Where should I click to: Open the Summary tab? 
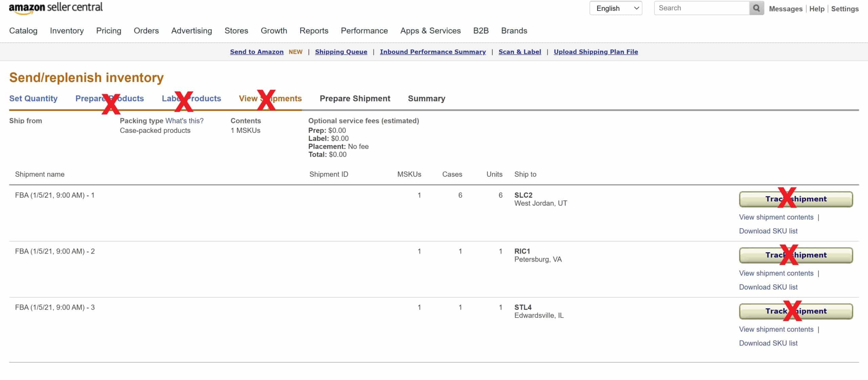[x=427, y=98]
